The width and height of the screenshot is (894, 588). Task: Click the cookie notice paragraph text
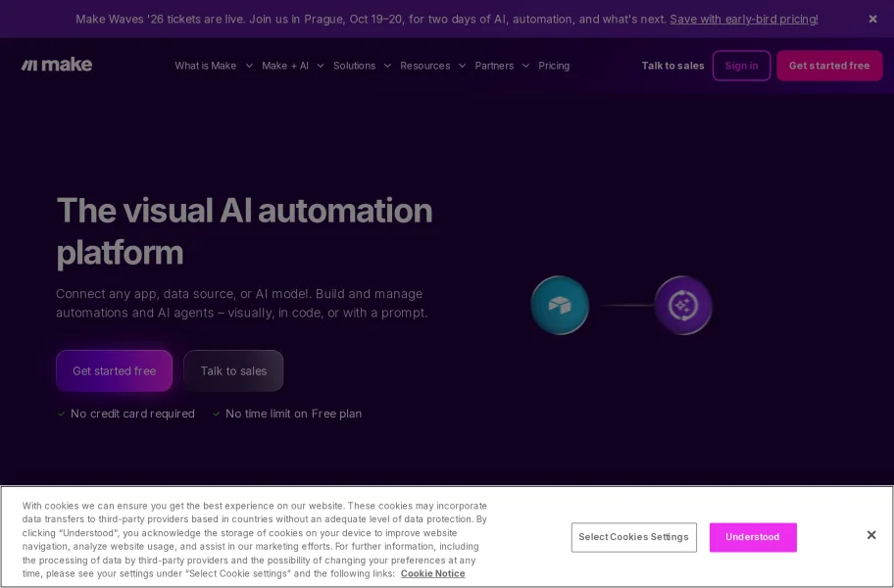254,540
